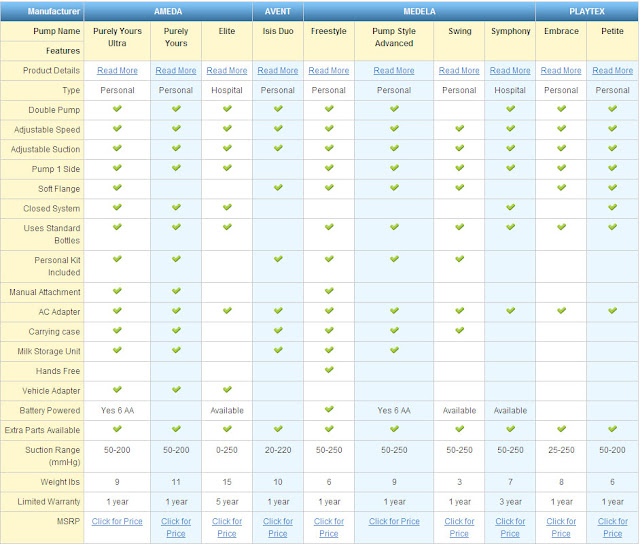The height and width of the screenshot is (544, 640).
Task: Click Milk Storage Unit checkmark for Isis Duo
Action: click(x=278, y=350)
